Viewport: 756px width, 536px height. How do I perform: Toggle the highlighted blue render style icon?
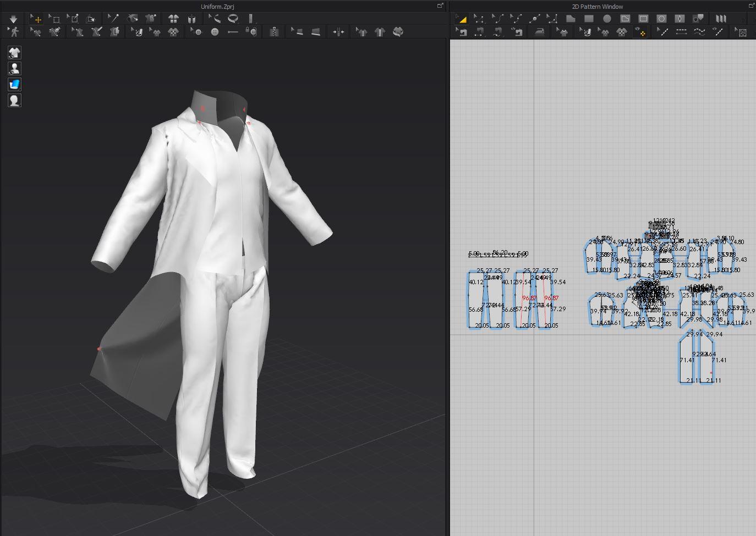point(14,85)
